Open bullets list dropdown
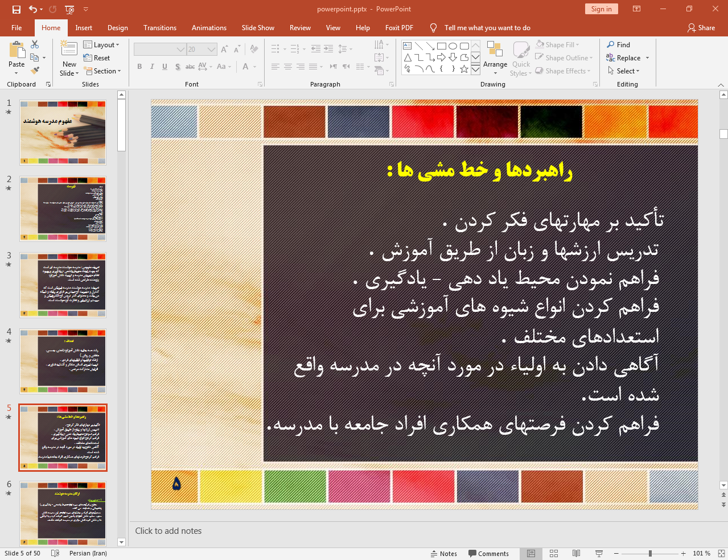Viewport: 728px width, 560px height. click(285, 50)
